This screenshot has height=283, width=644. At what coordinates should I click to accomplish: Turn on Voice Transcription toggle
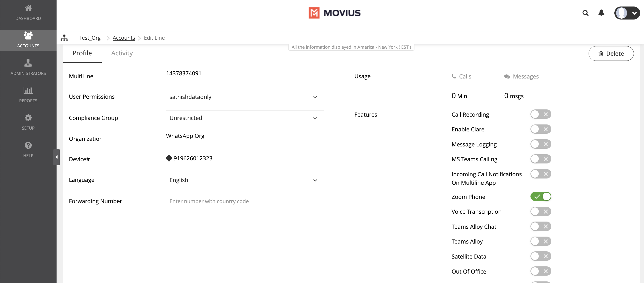pos(541,211)
